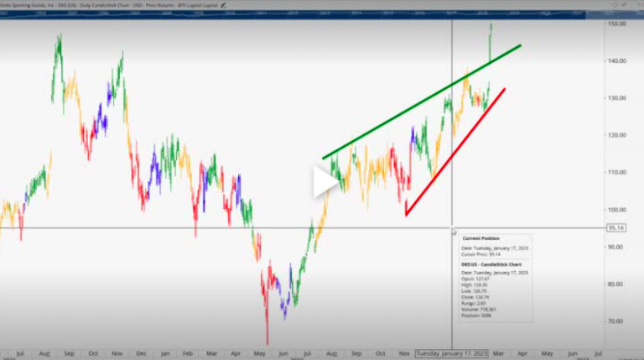Image resolution: width=644 pixels, height=360 pixels.
Task: Play the video with the center play button
Action: pyautogui.click(x=322, y=182)
